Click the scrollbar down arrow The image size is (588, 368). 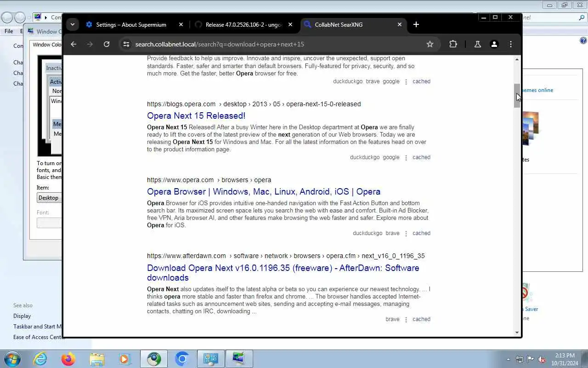point(517,333)
